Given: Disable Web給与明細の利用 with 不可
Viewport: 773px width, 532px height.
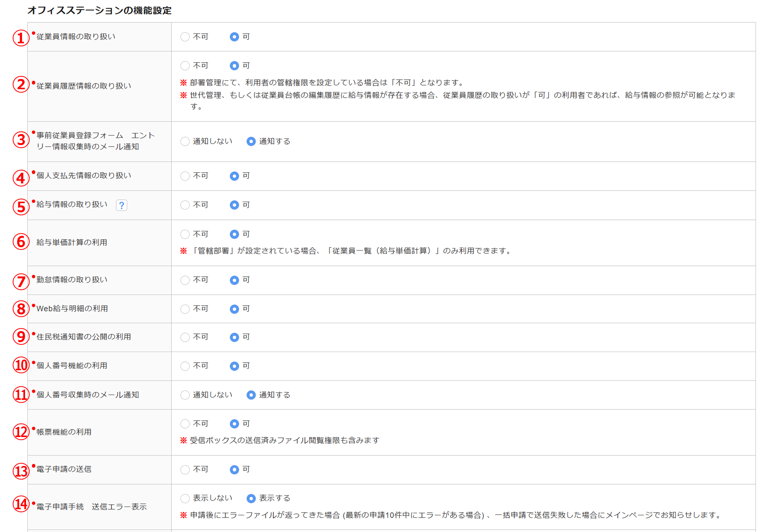Looking at the screenshot, I should tap(185, 309).
